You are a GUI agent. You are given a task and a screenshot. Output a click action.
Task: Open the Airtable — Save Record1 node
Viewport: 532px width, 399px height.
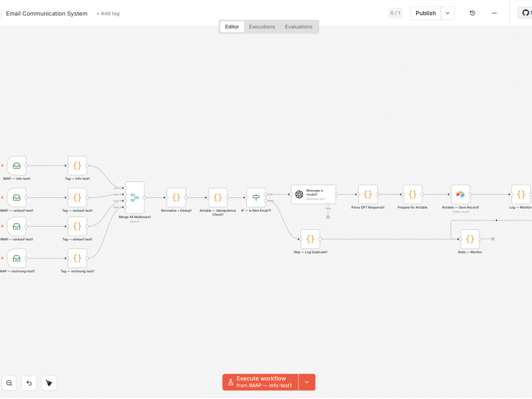point(460,194)
